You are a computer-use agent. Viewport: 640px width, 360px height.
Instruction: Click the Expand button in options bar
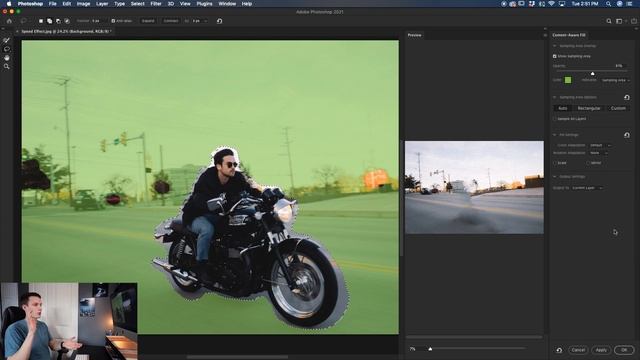coord(148,21)
